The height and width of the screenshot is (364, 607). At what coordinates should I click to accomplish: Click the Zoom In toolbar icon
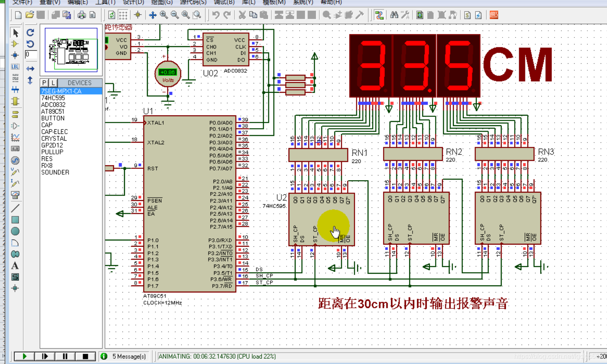tap(164, 15)
